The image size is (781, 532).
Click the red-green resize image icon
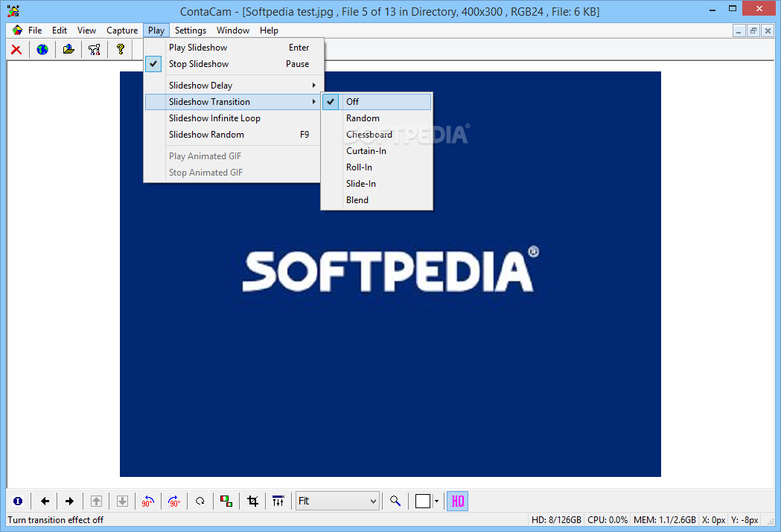(x=226, y=501)
